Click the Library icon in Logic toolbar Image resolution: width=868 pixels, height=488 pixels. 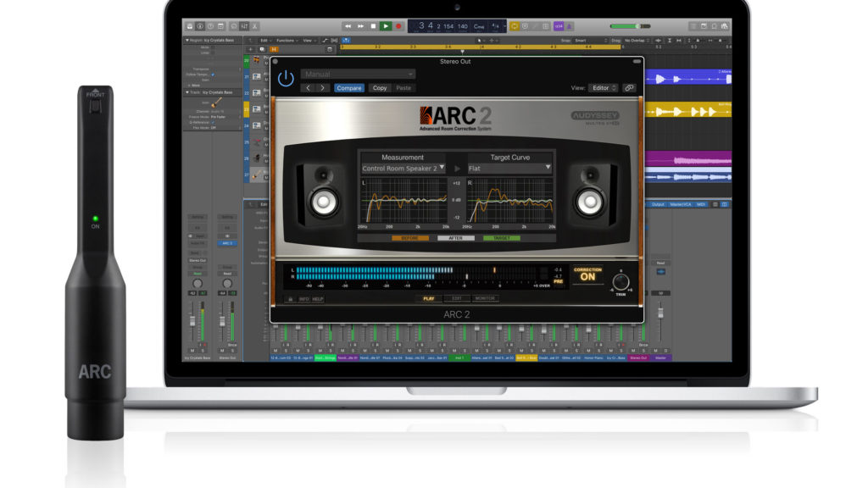190,26
